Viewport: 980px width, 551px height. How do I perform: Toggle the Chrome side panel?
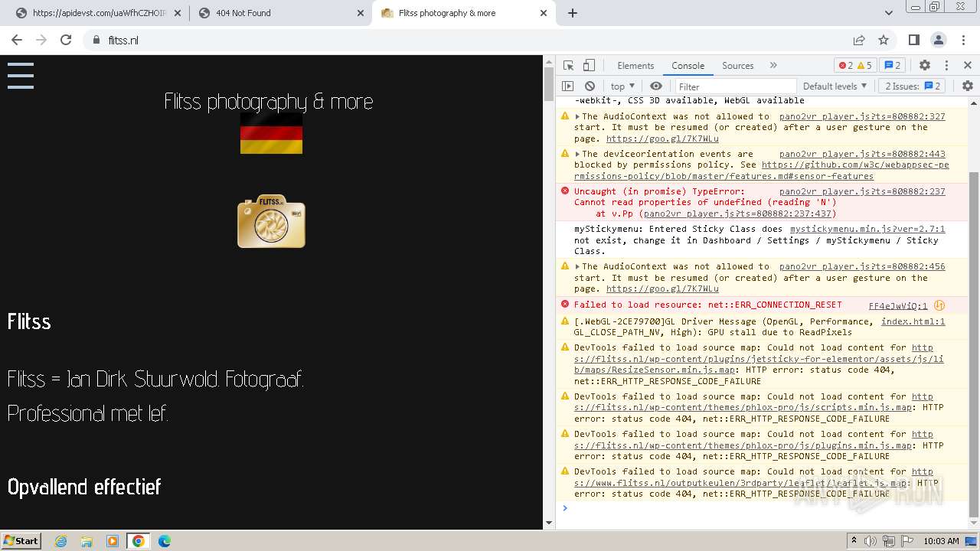pyautogui.click(x=914, y=41)
